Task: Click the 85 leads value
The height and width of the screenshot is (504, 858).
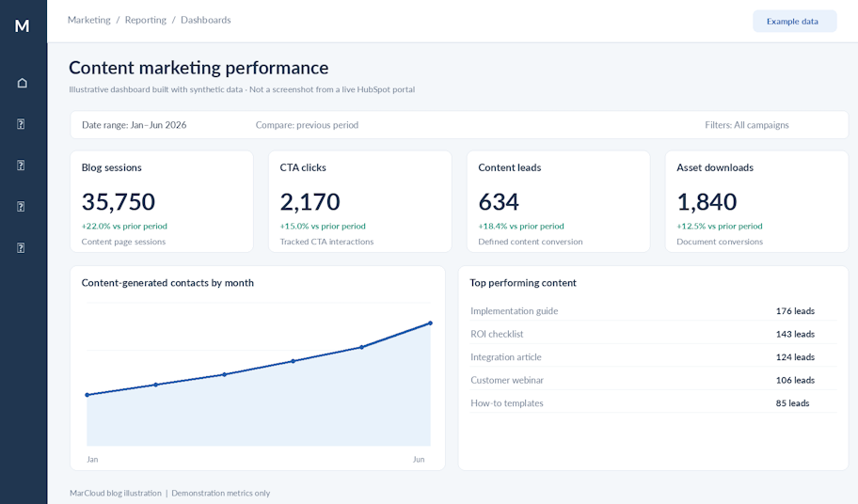Action: [792, 402]
